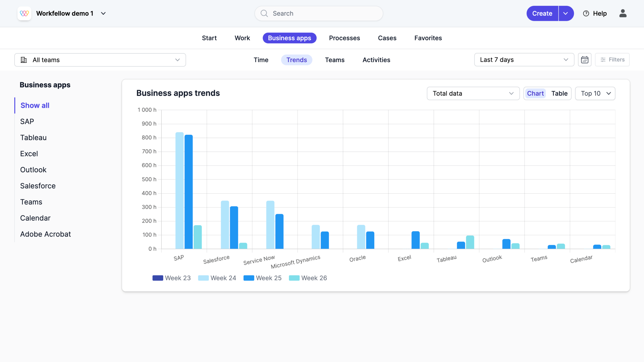Toggle Week 23 legend series

(x=172, y=278)
